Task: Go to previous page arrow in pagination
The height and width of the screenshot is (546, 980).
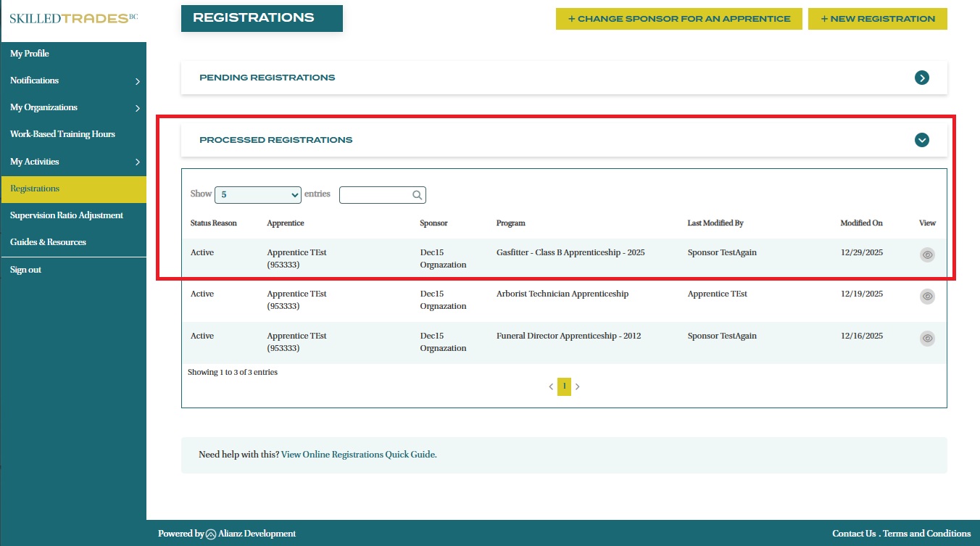Action: point(551,386)
